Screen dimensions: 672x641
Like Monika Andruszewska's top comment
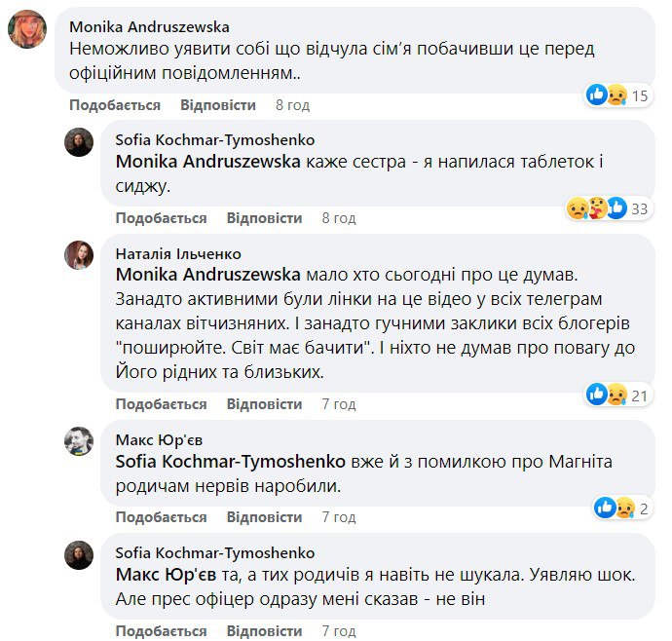click(x=115, y=105)
